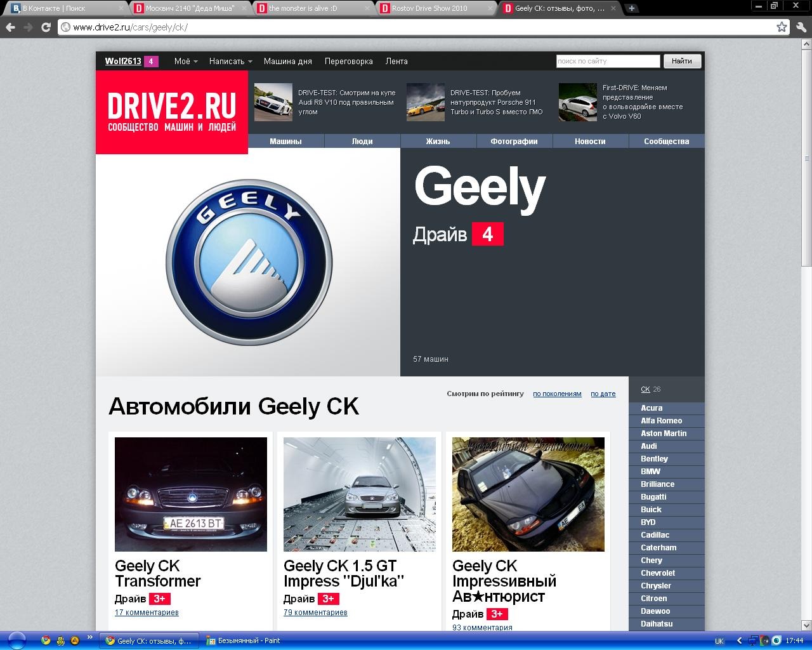Expand the 'Моё' dropdown menu
This screenshot has height=650, width=812.
(x=186, y=62)
